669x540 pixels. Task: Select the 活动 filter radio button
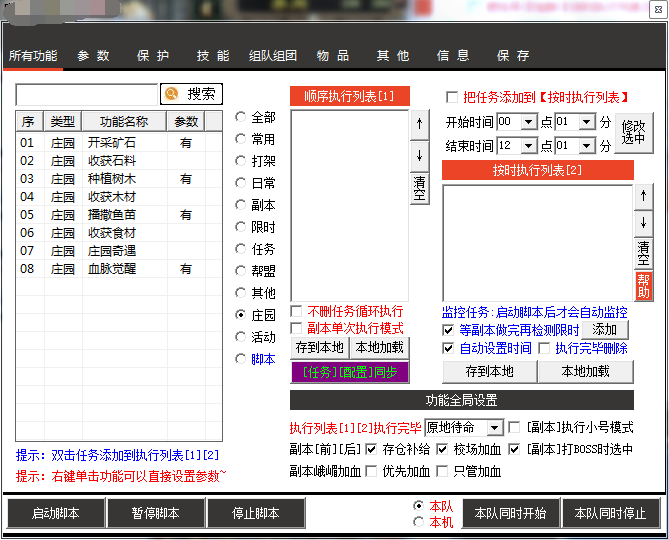pos(241,337)
